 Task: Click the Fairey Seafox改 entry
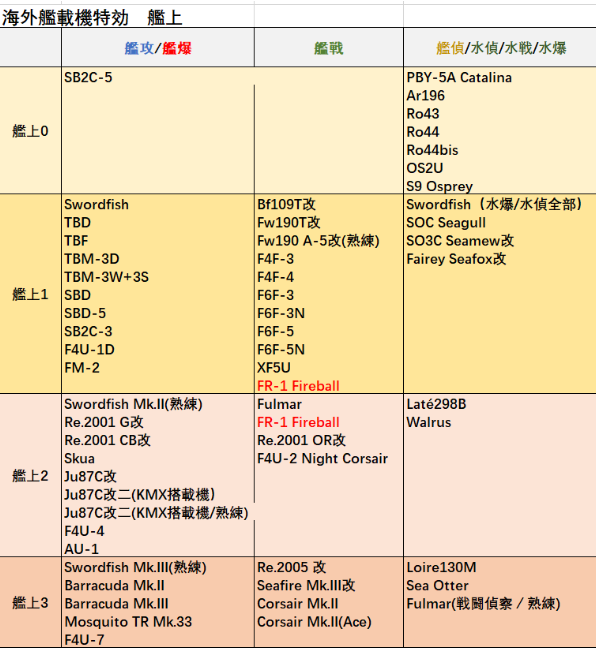[x=456, y=259]
